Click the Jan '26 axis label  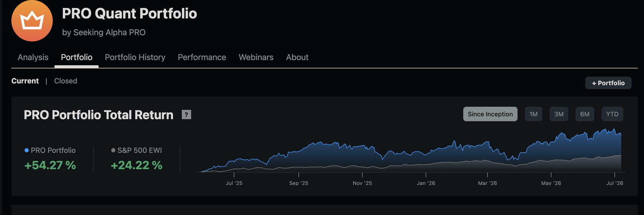[426, 183]
